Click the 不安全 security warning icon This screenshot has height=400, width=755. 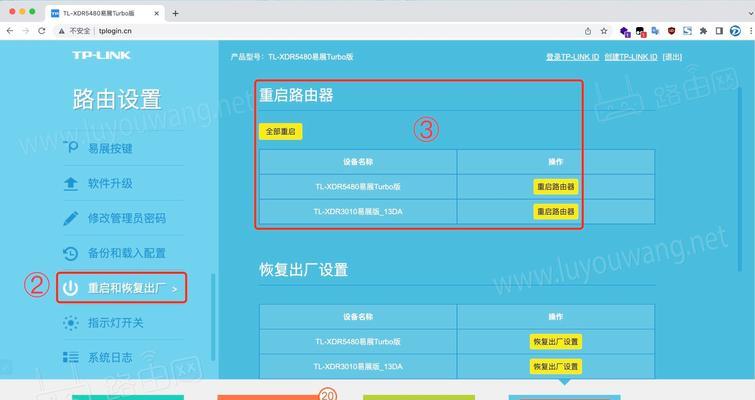[x=61, y=31]
